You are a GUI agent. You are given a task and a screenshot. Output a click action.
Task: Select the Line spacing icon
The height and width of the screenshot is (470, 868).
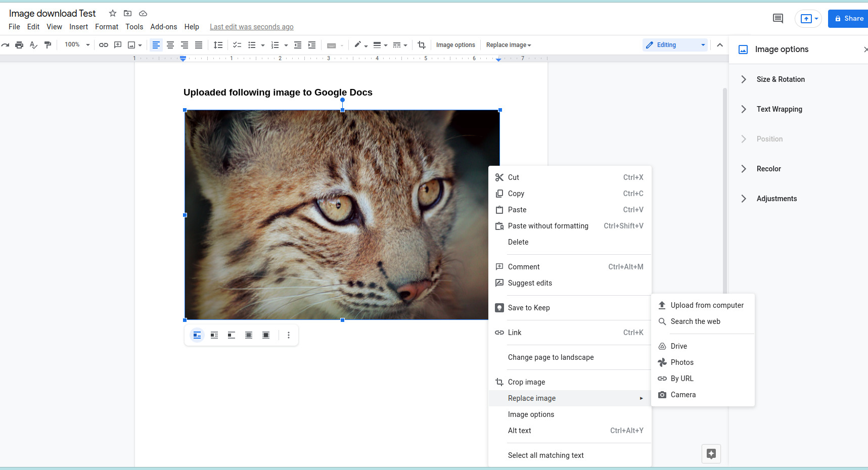pyautogui.click(x=218, y=45)
